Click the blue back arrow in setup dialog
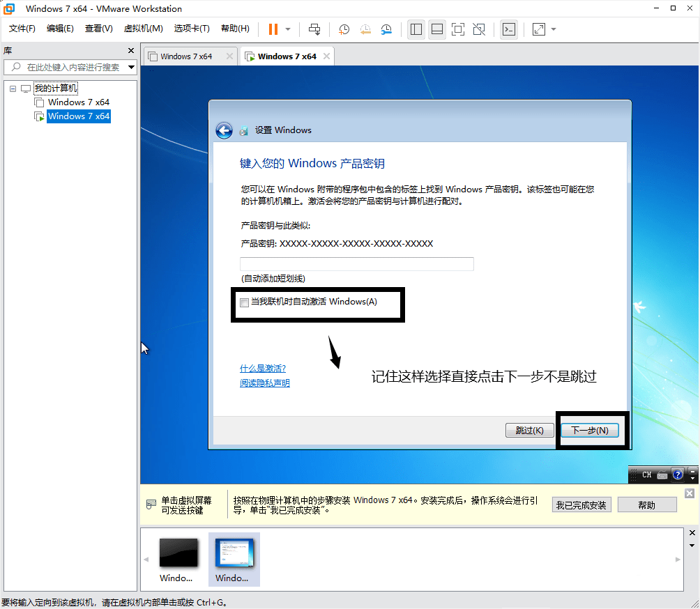Viewport: 700px width, 609px height. (x=224, y=131)
